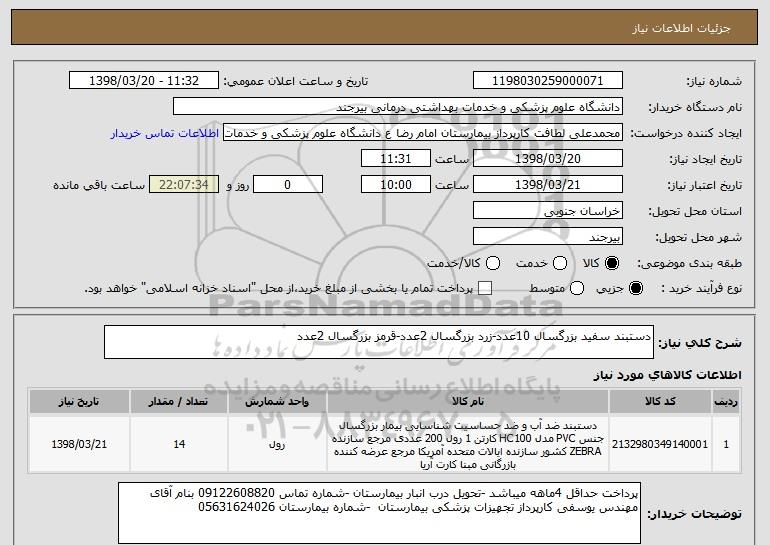Click the request creator name field
Viewport: 770px width, 545px height.
423,133
